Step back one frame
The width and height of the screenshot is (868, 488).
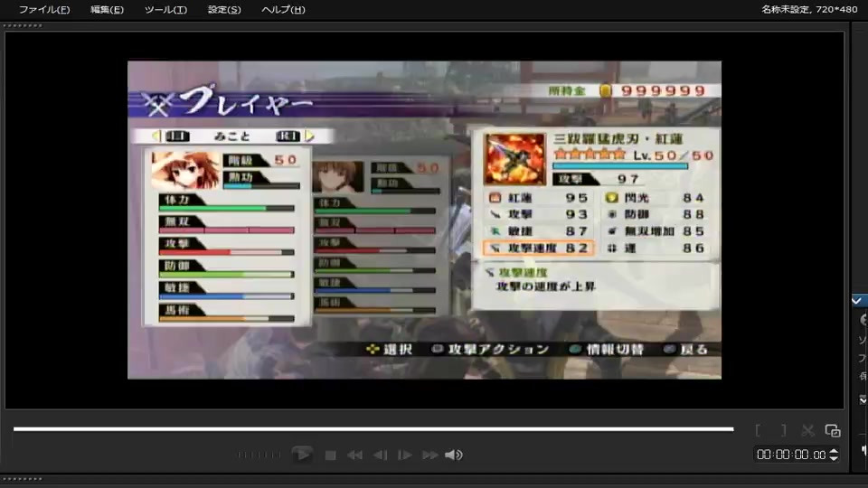(380, 455)
